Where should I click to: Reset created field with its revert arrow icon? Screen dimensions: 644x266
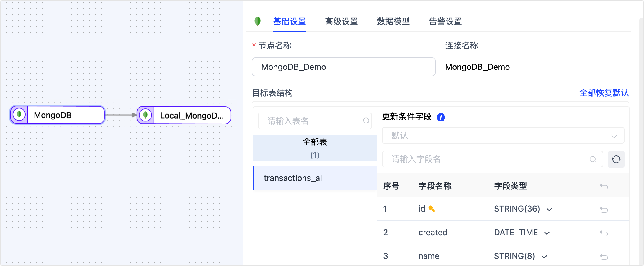[x=604, y=233]
